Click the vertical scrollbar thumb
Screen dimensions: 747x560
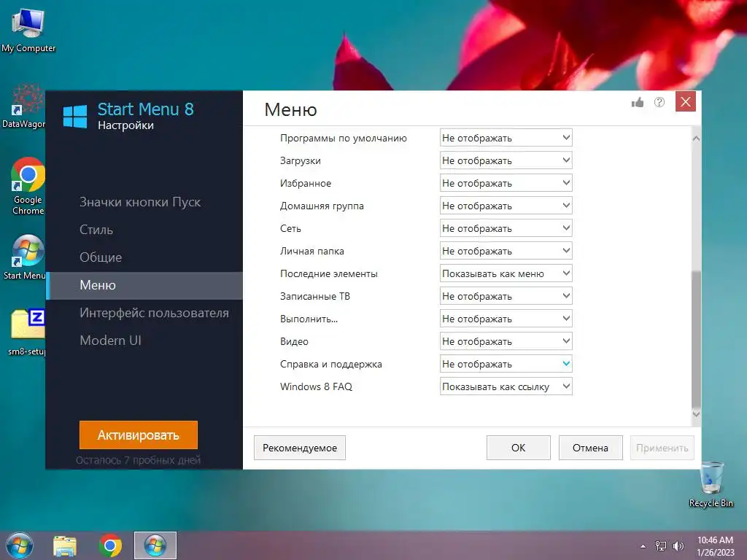(696, 339)
